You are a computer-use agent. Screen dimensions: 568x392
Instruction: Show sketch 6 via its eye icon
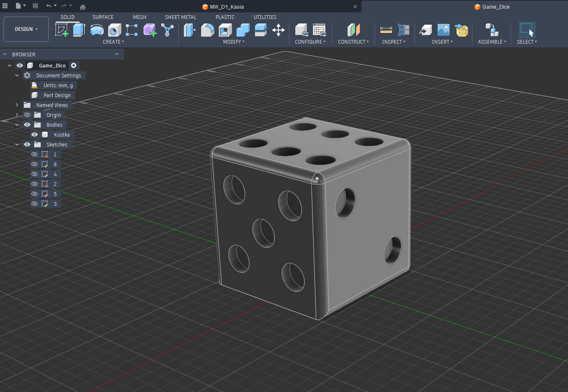pyautogui.click(x=35, y=164)
